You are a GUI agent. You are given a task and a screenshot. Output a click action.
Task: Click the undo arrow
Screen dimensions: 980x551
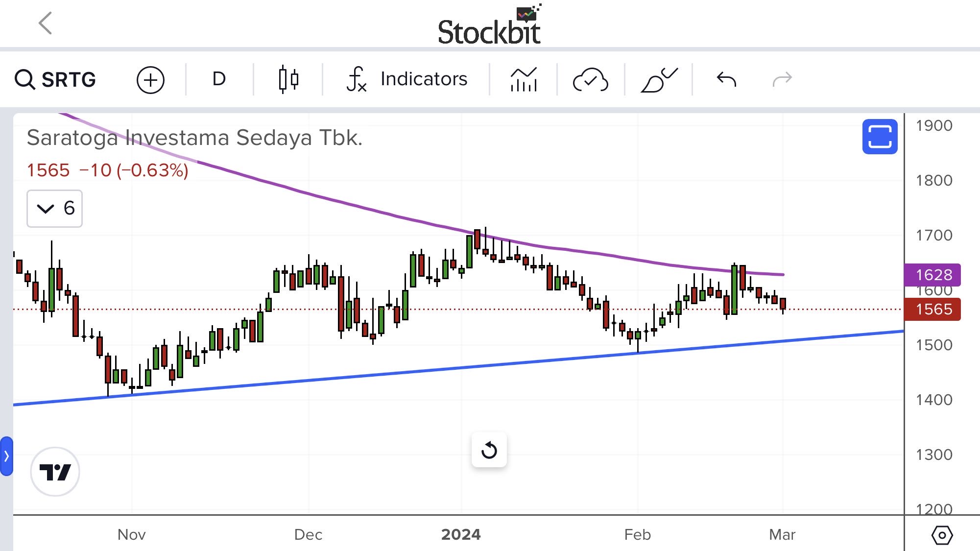pyautogui.click(x=726, y=79)
